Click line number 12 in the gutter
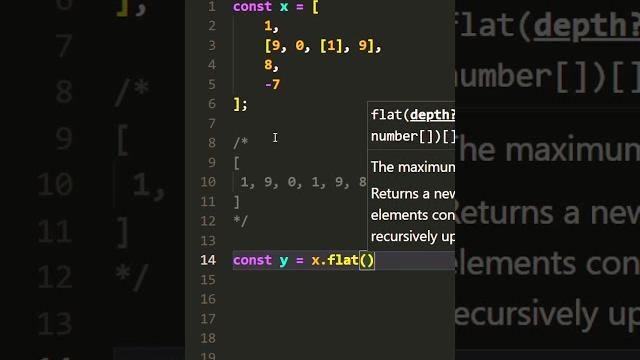640x360 pixels. coord(208,221)
